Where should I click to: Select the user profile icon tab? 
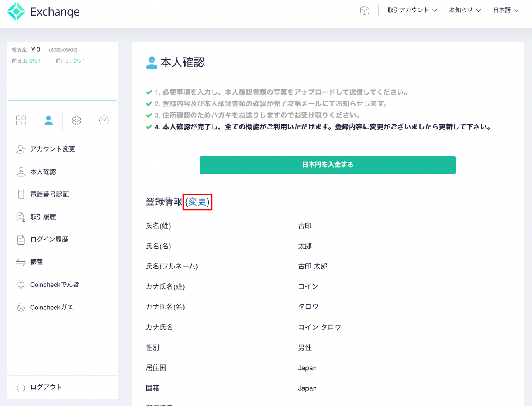click(49, 120)
